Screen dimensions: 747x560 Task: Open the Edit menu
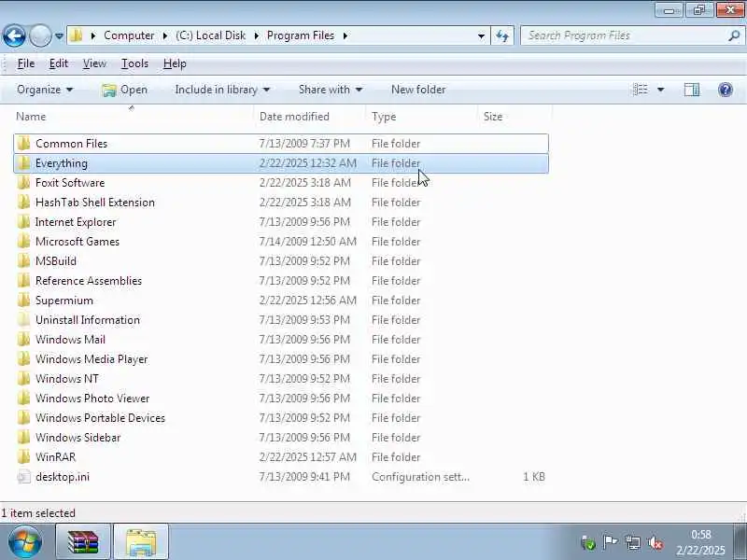tap(59, 63)
